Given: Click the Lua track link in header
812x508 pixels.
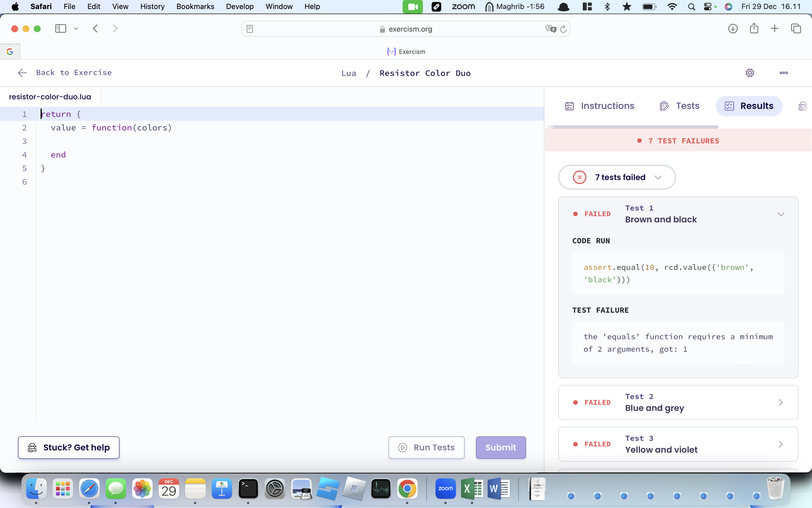Looking at the screenshot, I should click(x=348, y=73).
